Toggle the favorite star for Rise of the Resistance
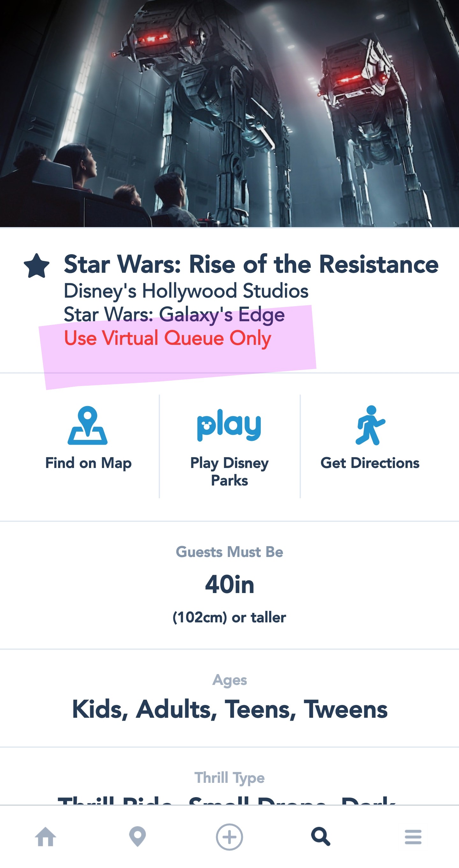459x868 pixels. 37,266
